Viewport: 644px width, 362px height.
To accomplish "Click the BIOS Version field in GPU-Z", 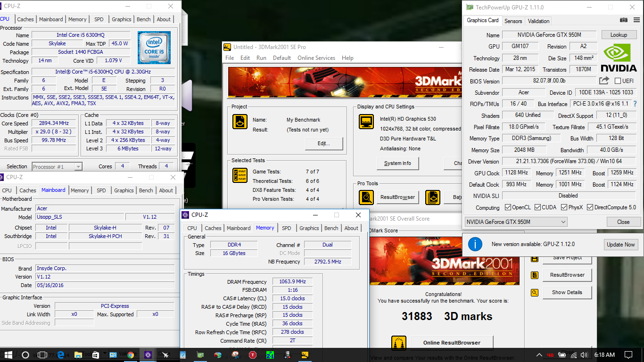I will (x=549, y=81).
